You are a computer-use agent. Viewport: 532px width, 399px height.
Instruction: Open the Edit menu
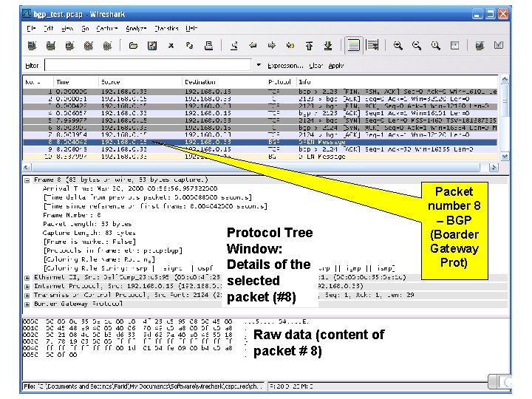[49, 29]
